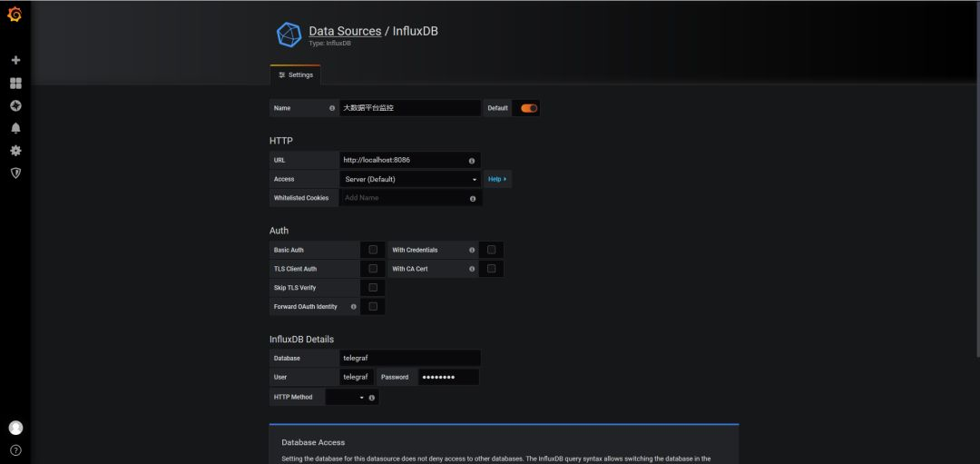Select the Settings tab
The image size is (980, 464).
point(296,75)
